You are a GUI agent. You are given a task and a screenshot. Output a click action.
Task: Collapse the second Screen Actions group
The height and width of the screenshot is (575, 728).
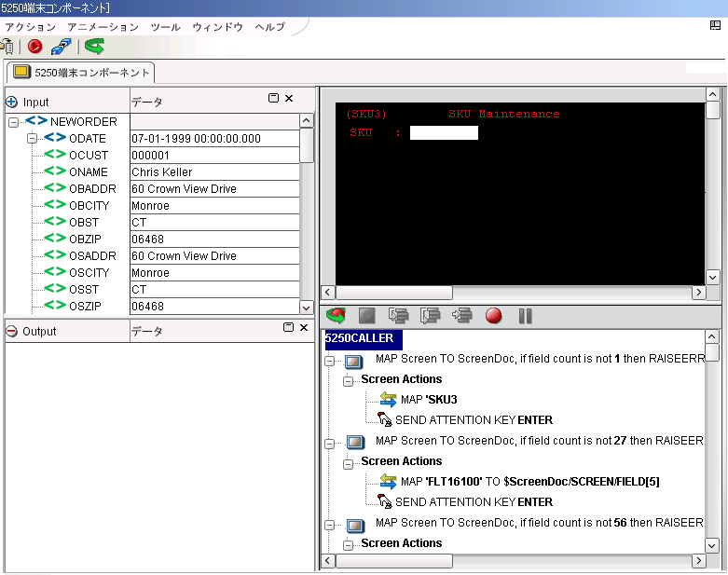348,463
